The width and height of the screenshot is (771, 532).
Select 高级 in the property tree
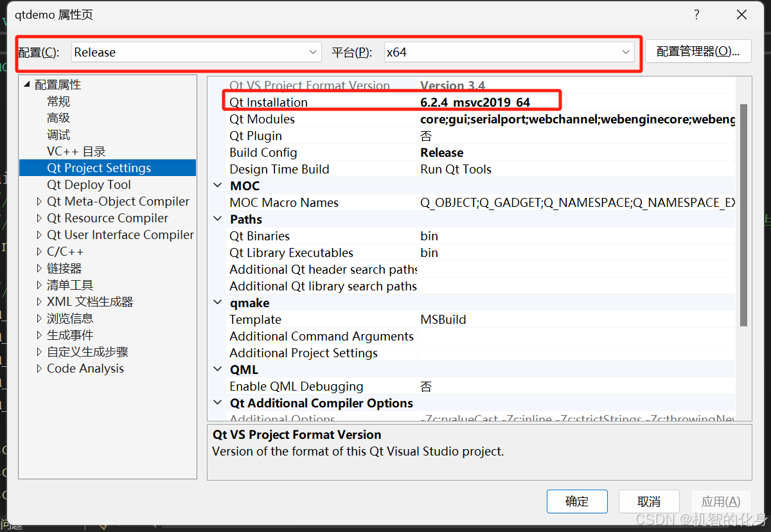[x=58, y=118]
